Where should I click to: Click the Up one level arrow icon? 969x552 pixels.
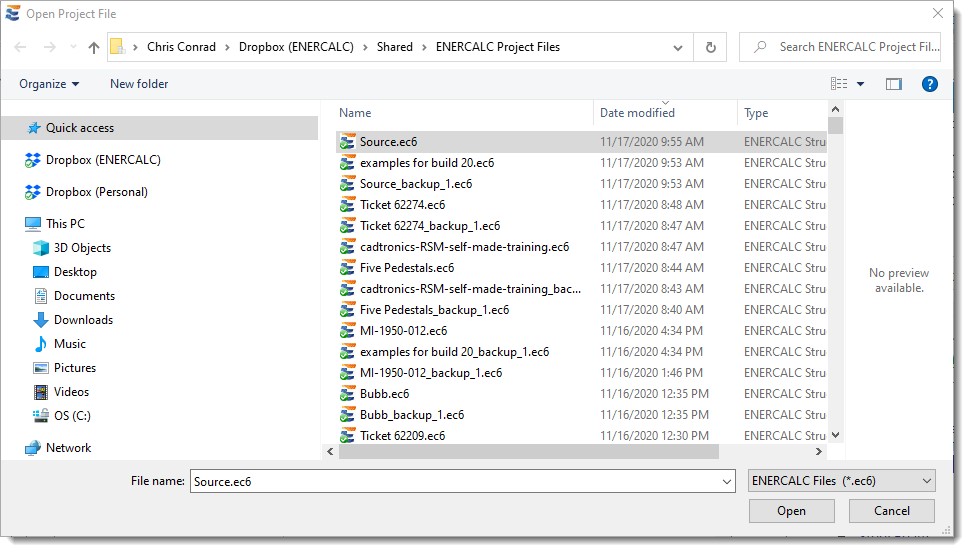click(x=94, y=47)
